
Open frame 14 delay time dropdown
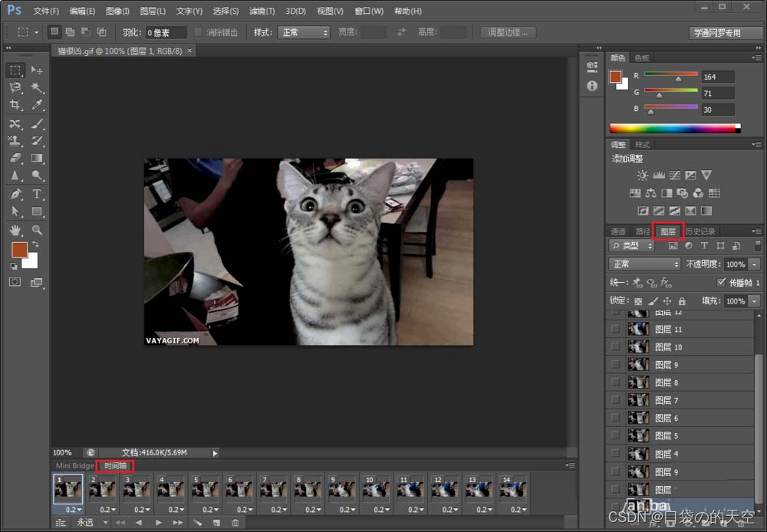pyautogui.click(x=518, y=510)
